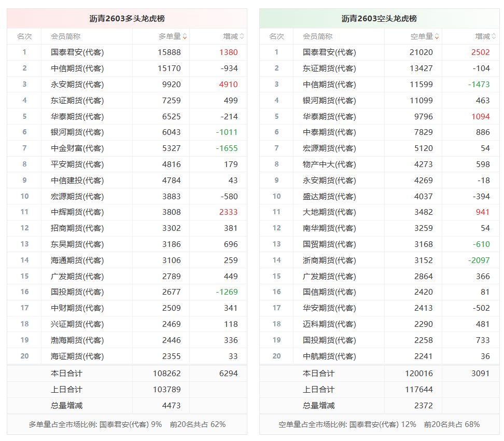Click red change value 2502

point(481,52)
